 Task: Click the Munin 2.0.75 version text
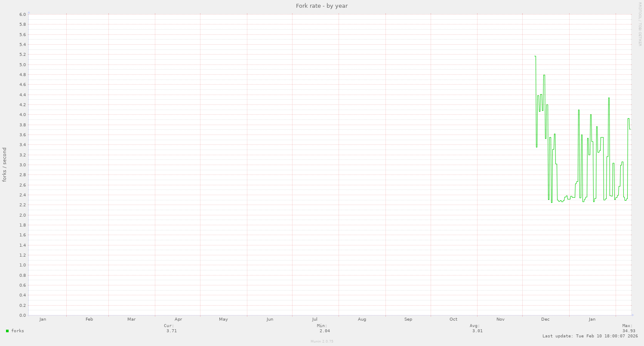[322, 341]
